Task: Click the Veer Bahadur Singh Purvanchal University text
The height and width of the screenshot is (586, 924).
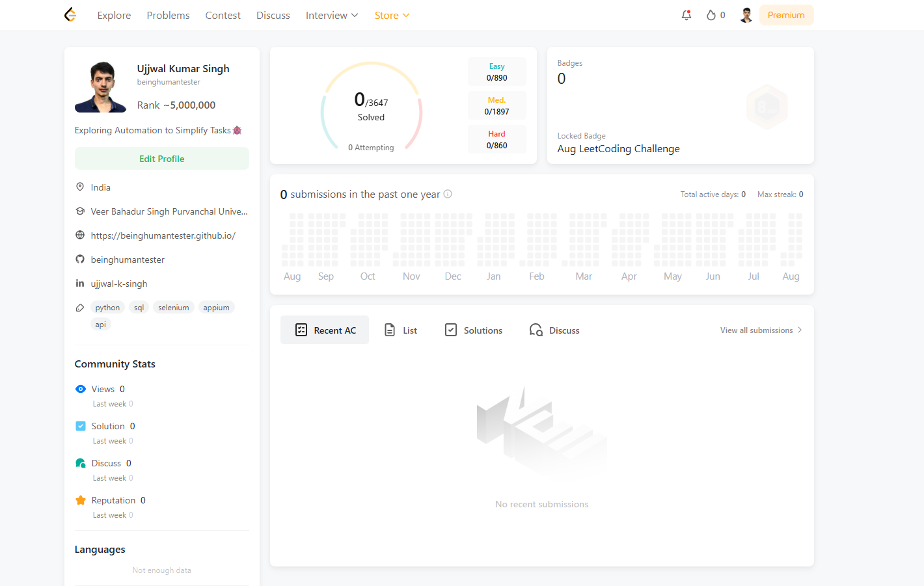Action: (x=169, y=211)
